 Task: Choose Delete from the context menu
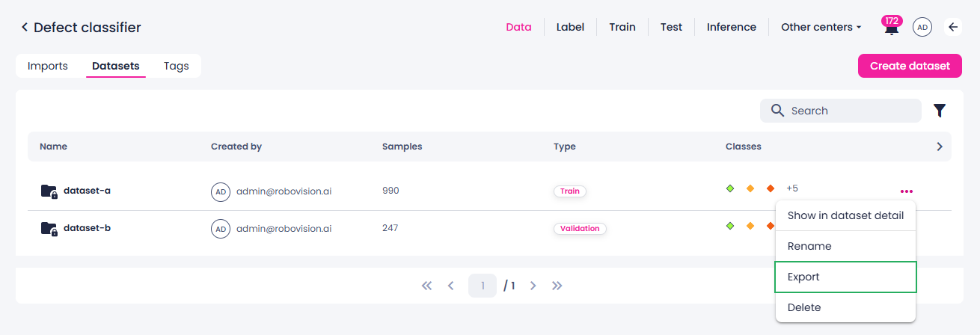pos(845,307)
